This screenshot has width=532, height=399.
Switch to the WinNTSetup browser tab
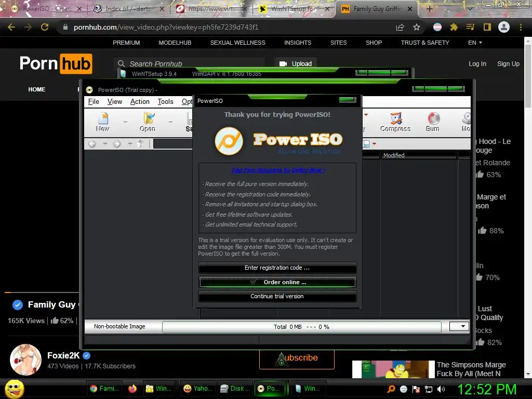294,9
